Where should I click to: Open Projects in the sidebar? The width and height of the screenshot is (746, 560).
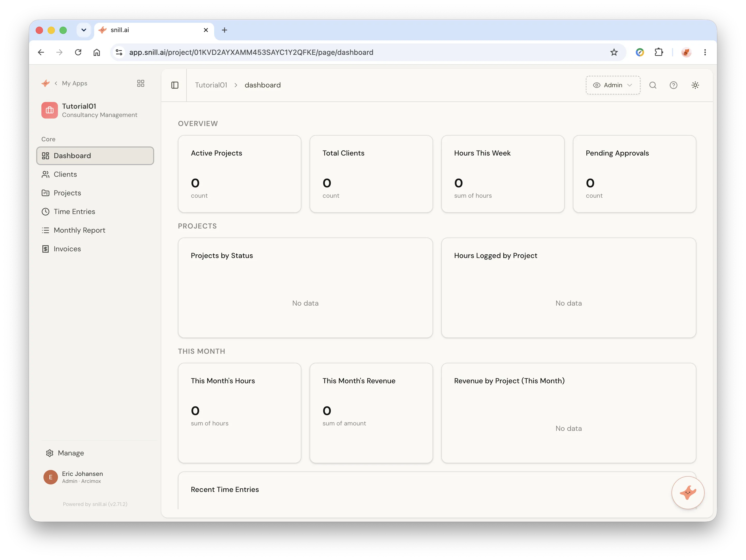tap(95, 193)
